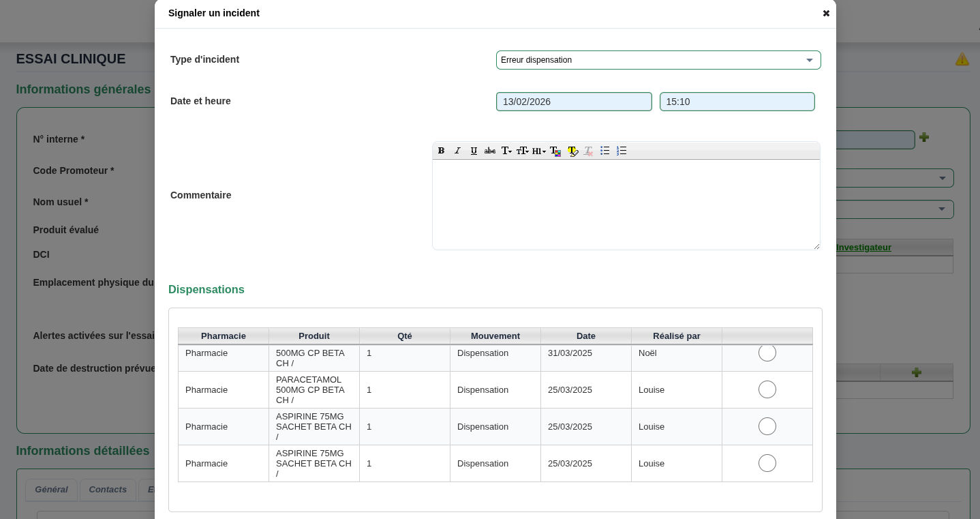Open the font size dropdown in editor
The width and height of the screenshot is (980, 519).
[522, 151]
